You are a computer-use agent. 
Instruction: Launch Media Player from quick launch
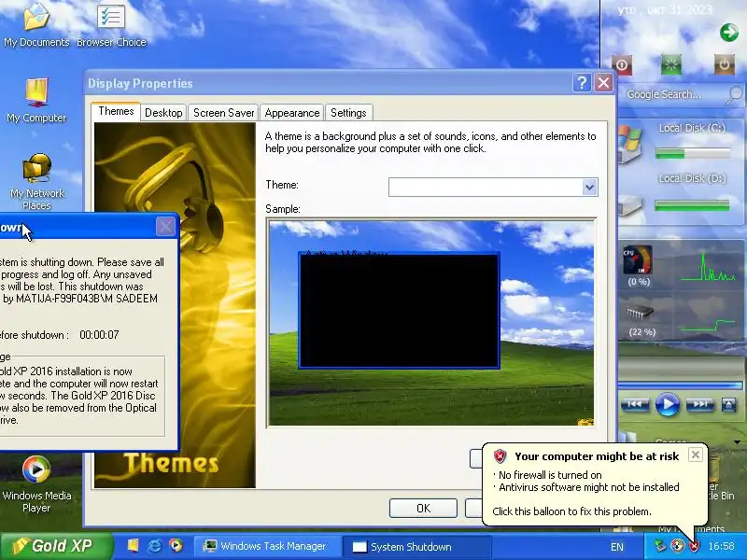(x=176, y=546)
